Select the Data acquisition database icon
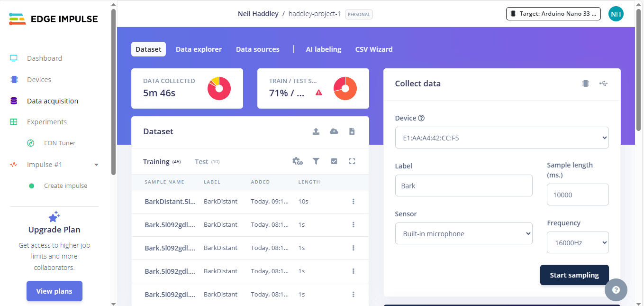Screen dimensions: 644x306 pos(14,101)
